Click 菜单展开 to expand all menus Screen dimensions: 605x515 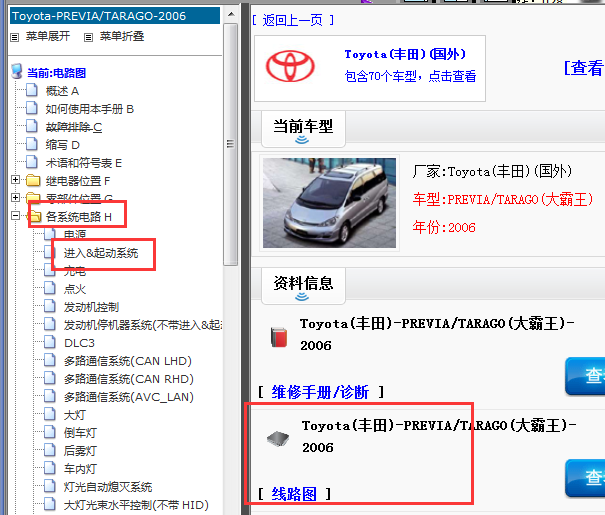pyautogui.click(x=48, y=37)
